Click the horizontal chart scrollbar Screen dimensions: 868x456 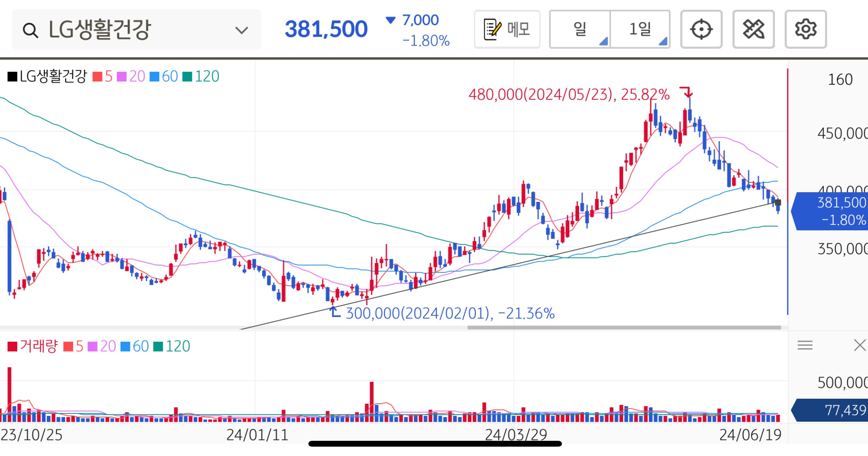tap(624, 328)
